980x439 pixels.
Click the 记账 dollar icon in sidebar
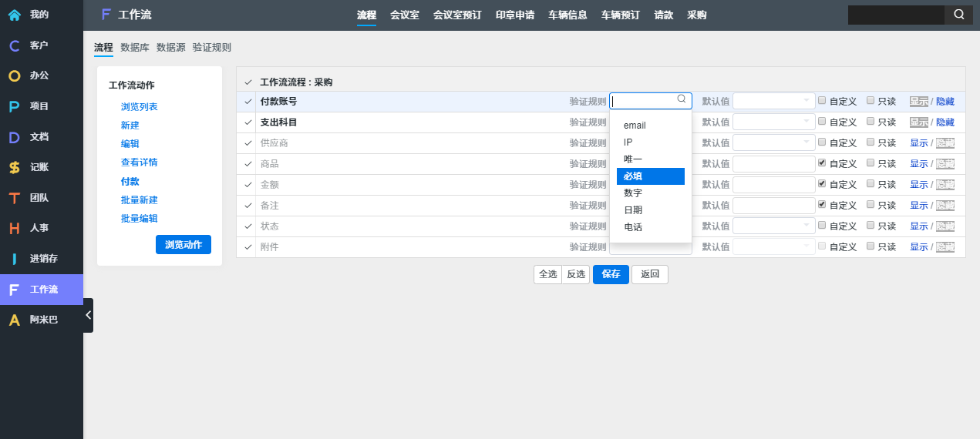[14, 167]
